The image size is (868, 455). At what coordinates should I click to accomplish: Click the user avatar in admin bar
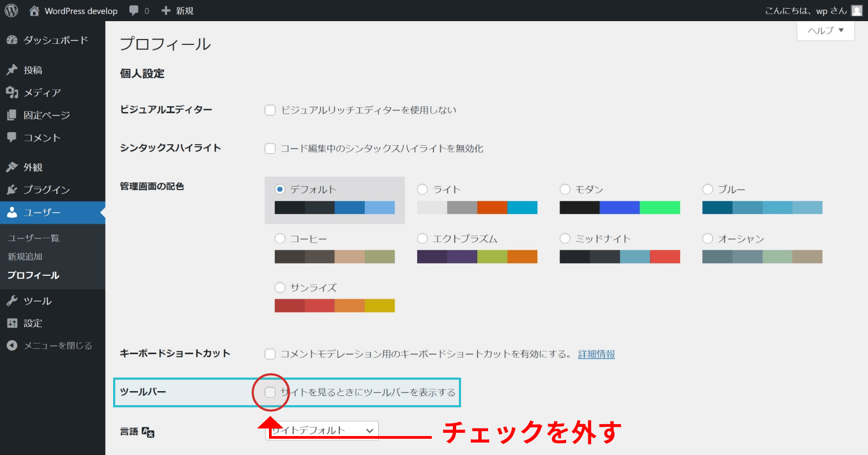pyautogui.click(x=857, y=10)
